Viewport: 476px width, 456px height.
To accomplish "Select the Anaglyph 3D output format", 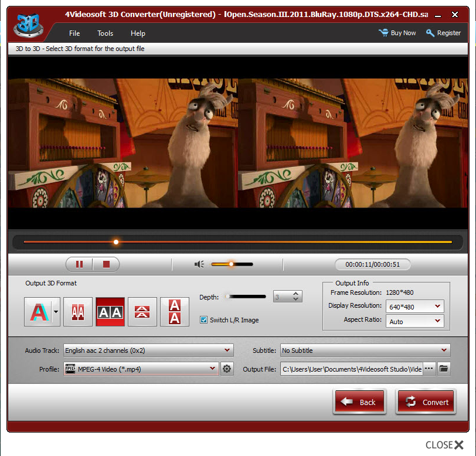I will pyautogui.click(x=38, y=312).
